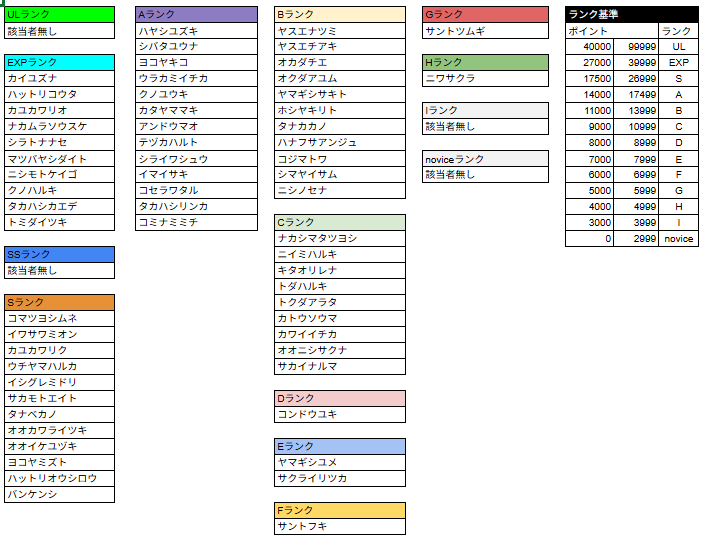The height and width of the screenshot is (548, 720).
Task: Select the yellow Fランク header cell
Action: pos(340,510)
